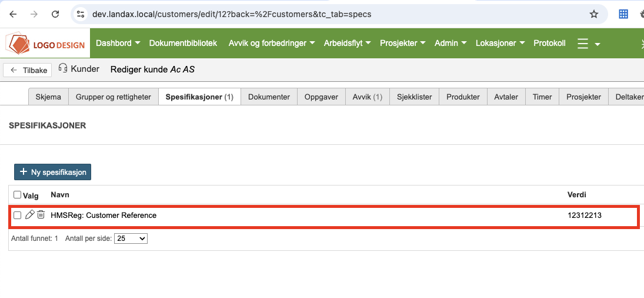Open the hamburger menu in green navbar
The width and height of the screenshot is (644, 298).
(x=583, y=44)
